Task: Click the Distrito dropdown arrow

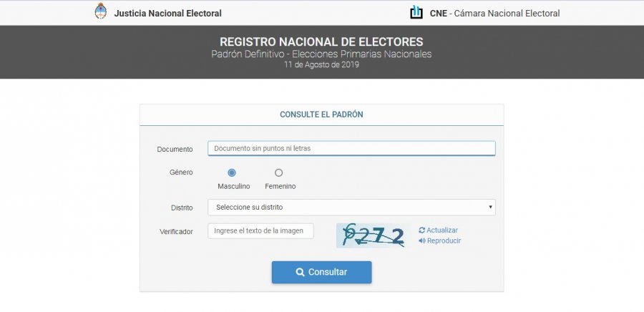Action: coord(490,208)
